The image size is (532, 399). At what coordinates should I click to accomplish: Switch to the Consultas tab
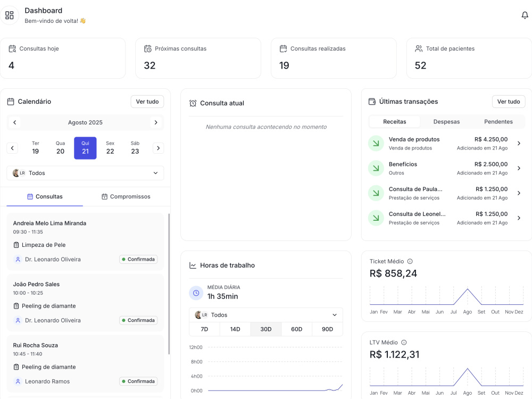[x=45, y=196]
